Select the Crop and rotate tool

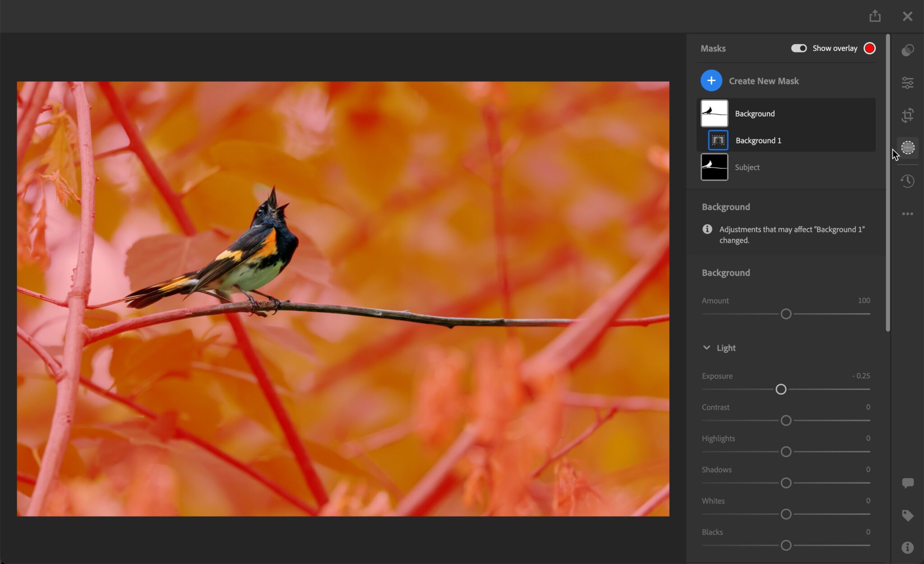click(x=907, y=115)
